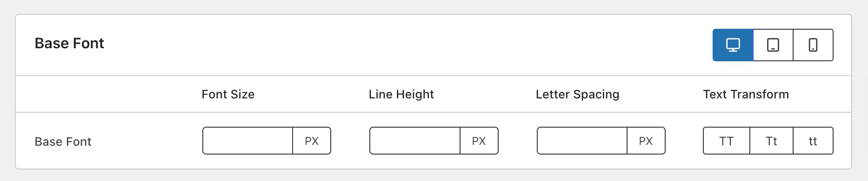Focus the Base Font size input field
Viewport: 868px width, 181px height.
pyautogui.click(x=247, y=141)
